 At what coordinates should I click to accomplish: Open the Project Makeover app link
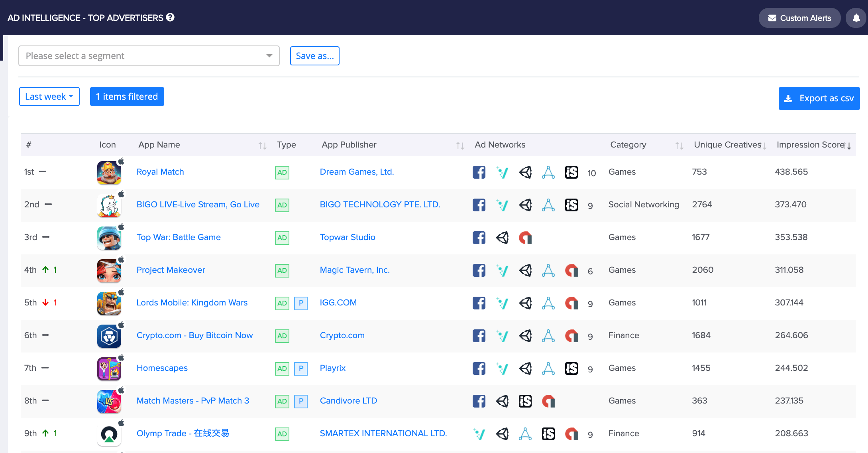tap(171, 270)
